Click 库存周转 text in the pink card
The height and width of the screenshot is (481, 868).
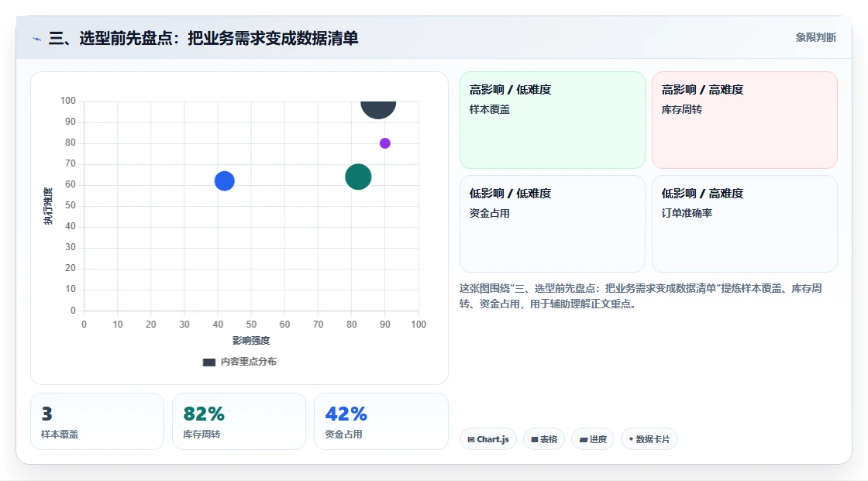[x=682, y=109]
